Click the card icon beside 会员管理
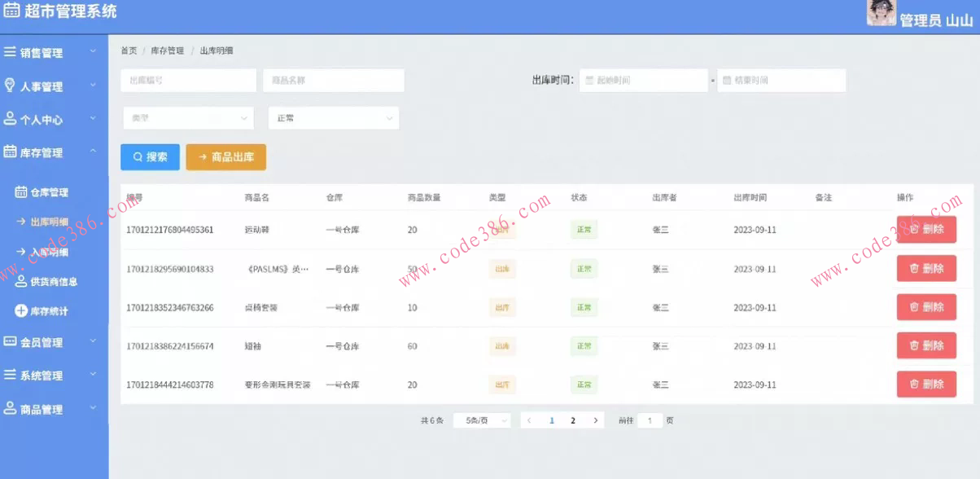Screen dimensions: 980x479 click(10, 342)
